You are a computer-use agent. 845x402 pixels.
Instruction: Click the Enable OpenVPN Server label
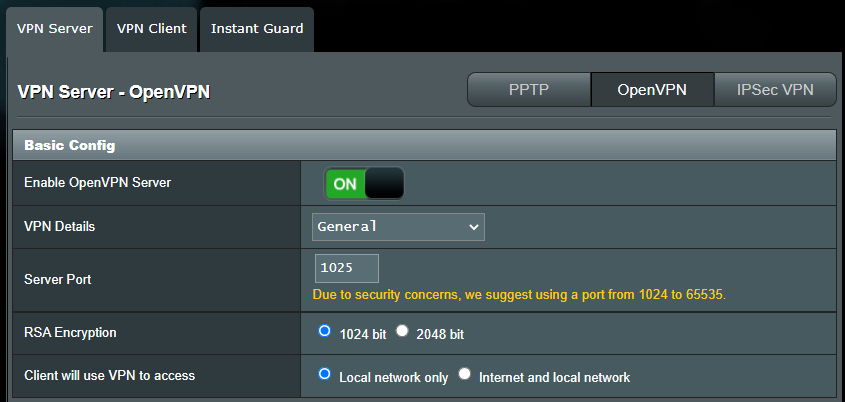[x=98, y=183]
